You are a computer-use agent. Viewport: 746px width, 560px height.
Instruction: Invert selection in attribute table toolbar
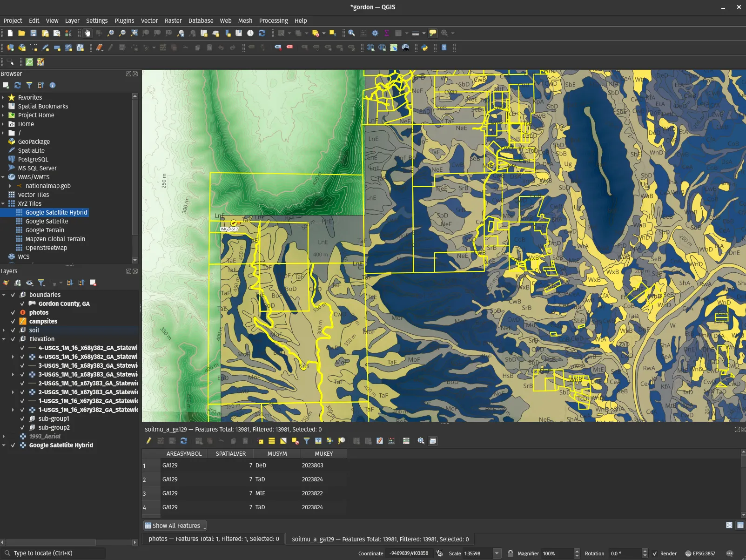[x=283, y=441]
